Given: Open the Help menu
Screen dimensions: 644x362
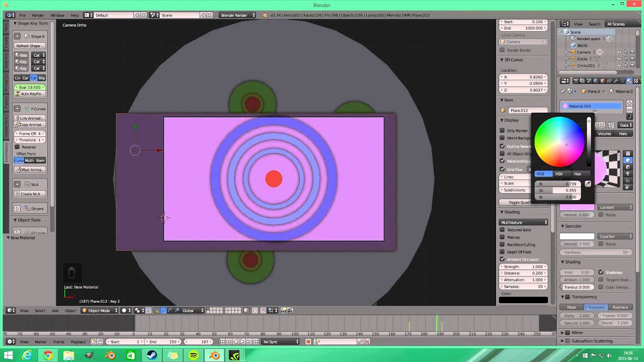Looking at the screenshot, I should coord(74,15).
